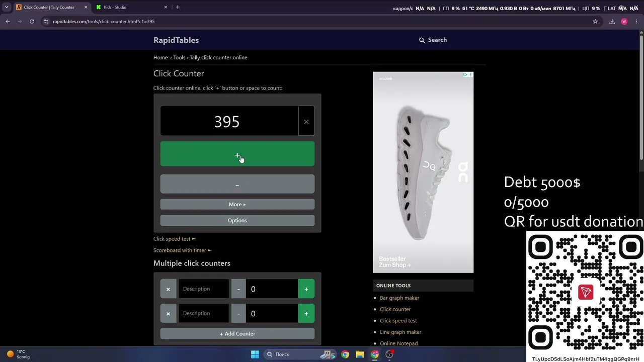This screenshot has width=644, height=362.
Task: Click the first counter's Description field
Action: [204, 289]
